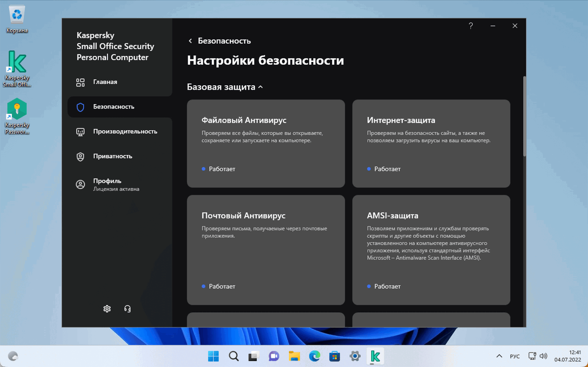Click the Почтовый Антивирус description text
Screen dimensions: 588x367
coord(264,232)
